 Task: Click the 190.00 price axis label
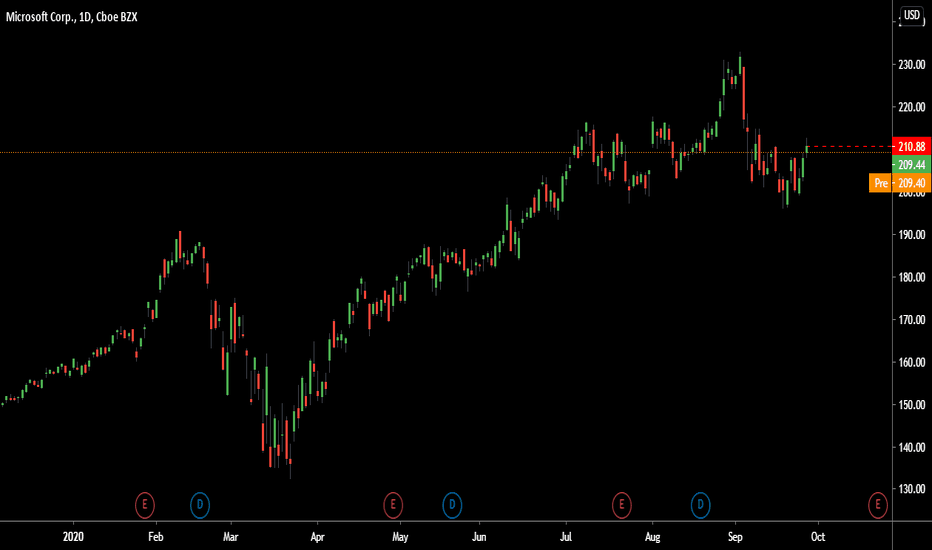(x=912, y=235)
